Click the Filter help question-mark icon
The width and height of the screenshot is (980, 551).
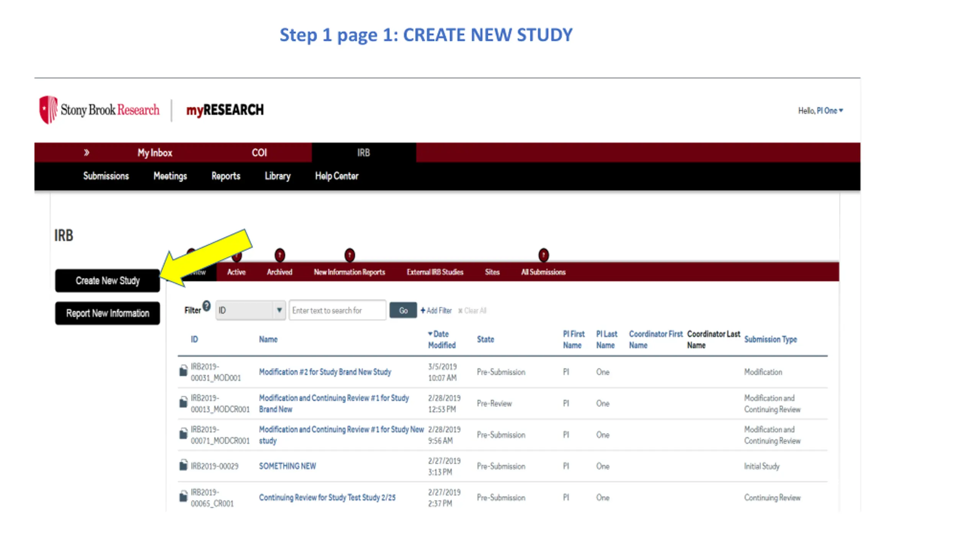click(x=207, y=306)
